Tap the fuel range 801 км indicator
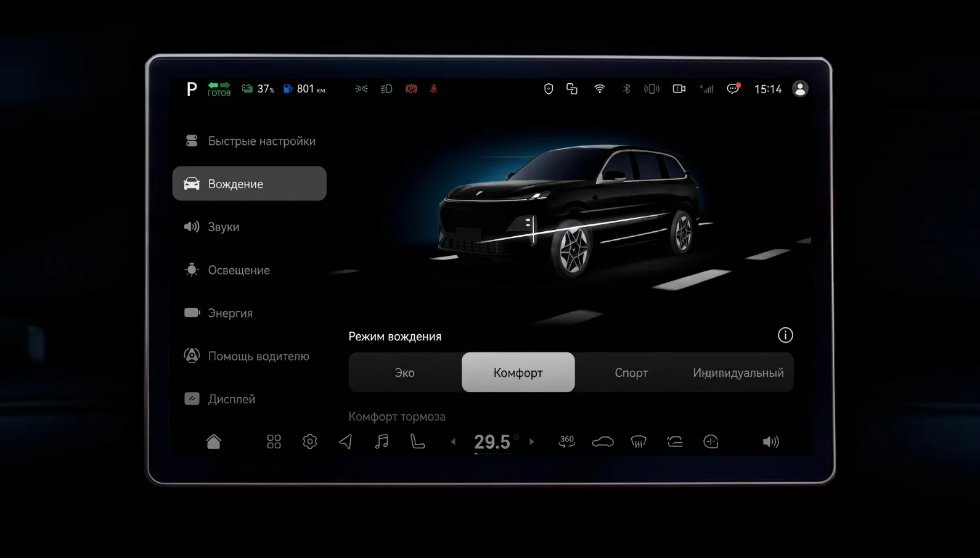This screenshot has height=558, width=980. tap(304, 89)
